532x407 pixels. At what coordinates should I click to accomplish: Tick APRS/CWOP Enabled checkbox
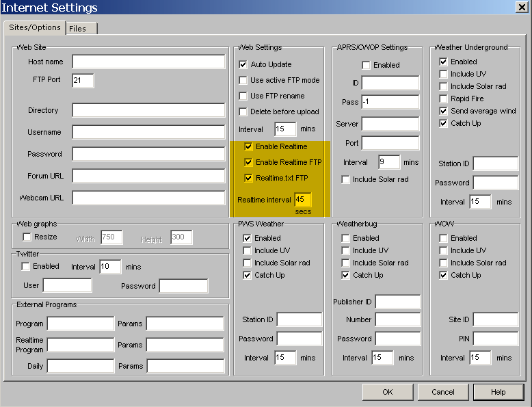pos(366,65)
